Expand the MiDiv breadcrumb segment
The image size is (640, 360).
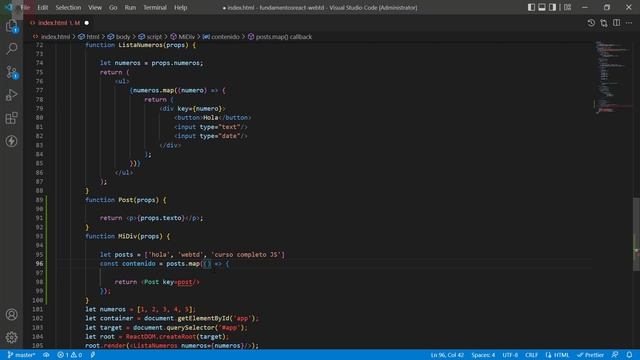pyautogui.click(x=187, y=37)
